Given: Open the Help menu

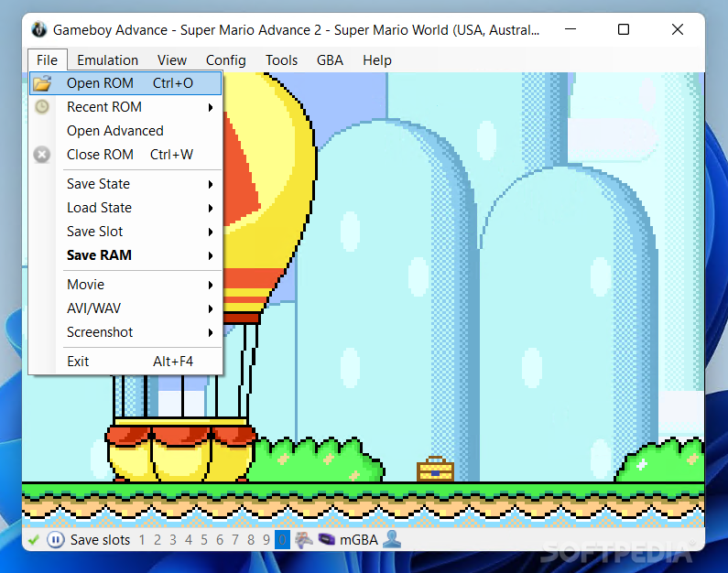Looking at the screenshot, I should [x=377, y=60].
